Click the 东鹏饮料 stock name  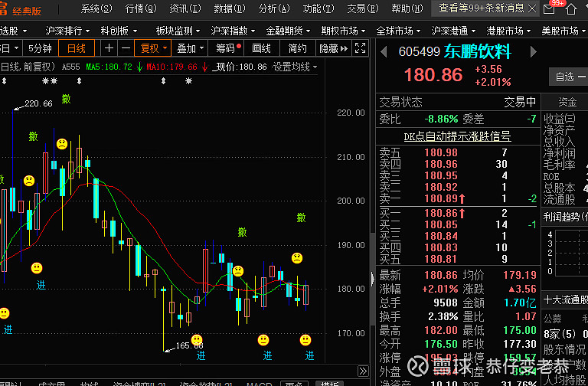click(478, 51)
